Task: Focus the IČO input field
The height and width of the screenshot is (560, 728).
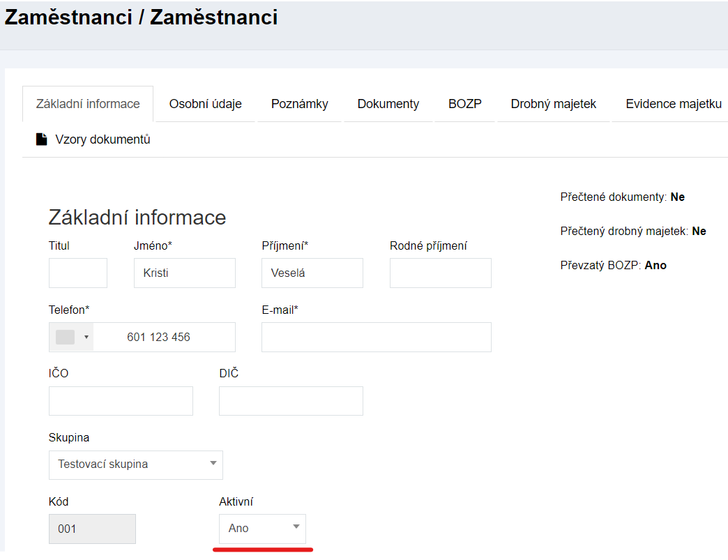Action: [x=121, y=401]
